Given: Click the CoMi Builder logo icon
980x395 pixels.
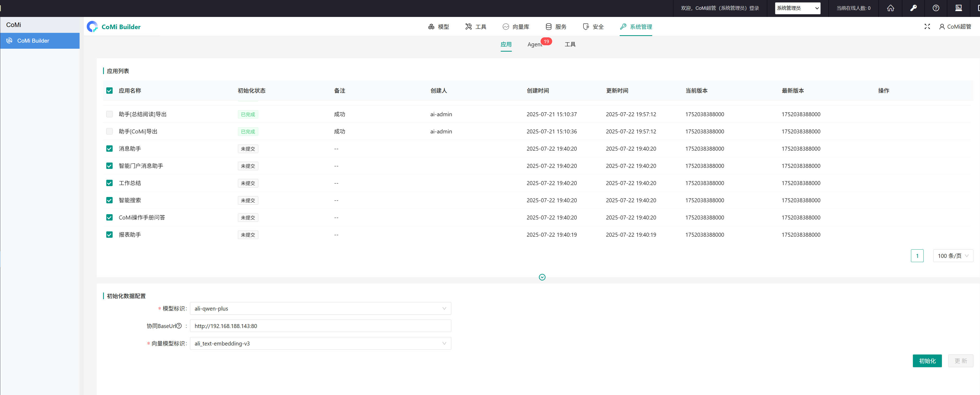Looking at the screenshot, I should (93, 27).
